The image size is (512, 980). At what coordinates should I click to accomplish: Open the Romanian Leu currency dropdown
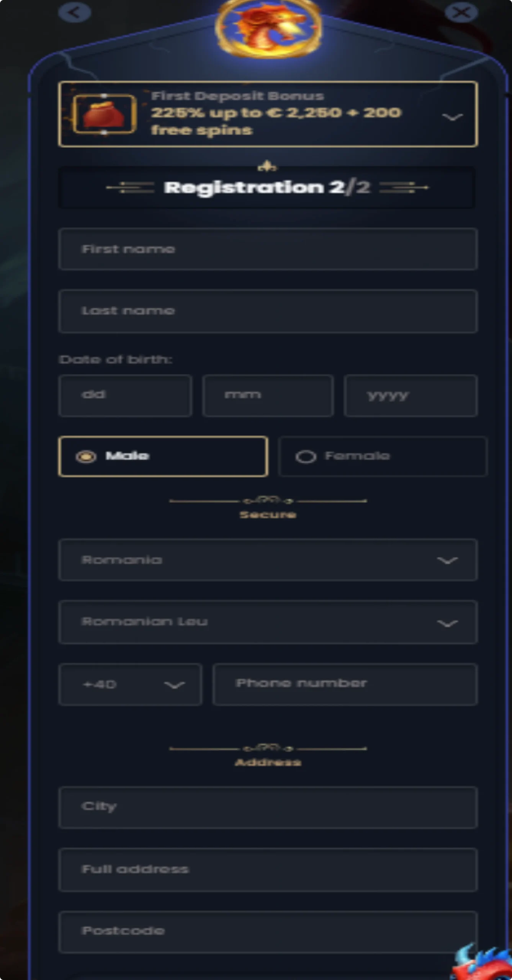coord(268,622)
